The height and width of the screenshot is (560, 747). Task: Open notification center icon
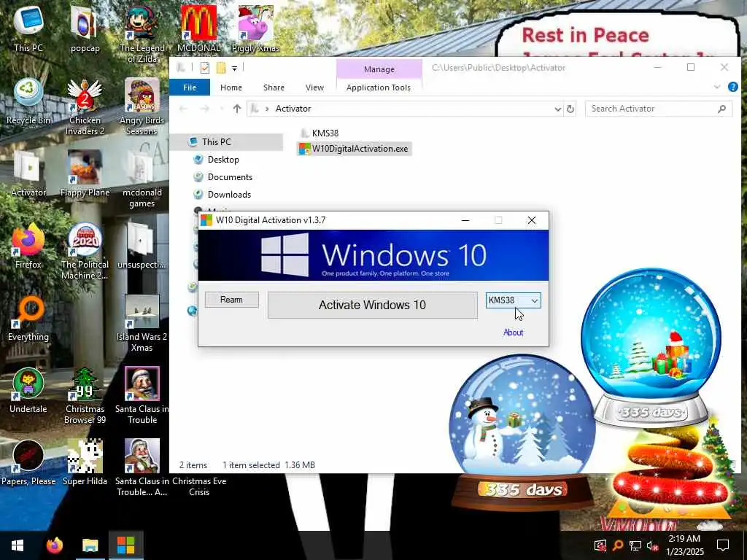(723, 545)
